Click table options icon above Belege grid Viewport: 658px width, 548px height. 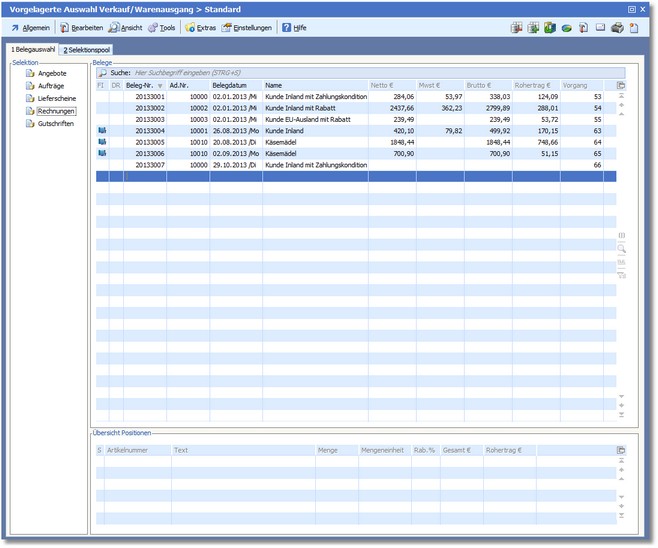tap(621, 86)
